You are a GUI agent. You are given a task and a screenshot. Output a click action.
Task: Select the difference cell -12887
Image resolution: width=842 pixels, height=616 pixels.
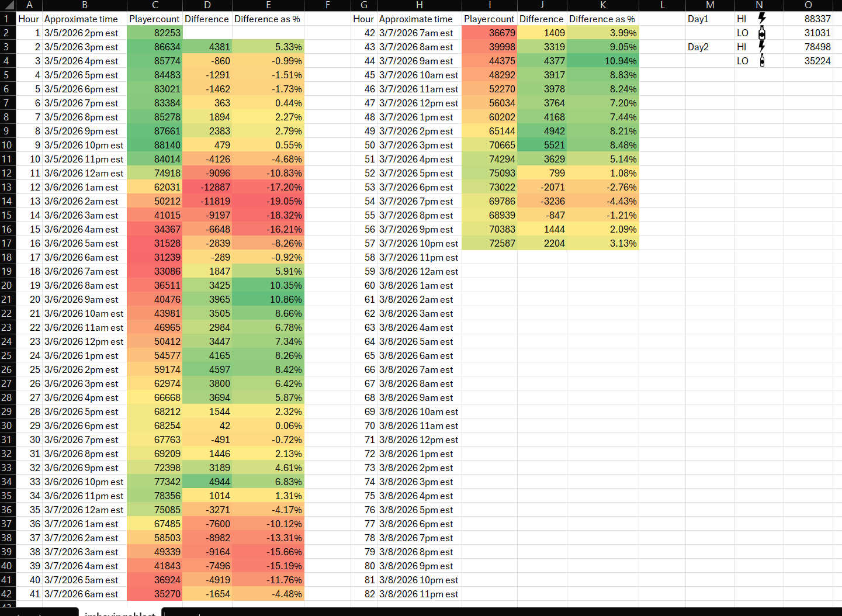tap(207, 187)
